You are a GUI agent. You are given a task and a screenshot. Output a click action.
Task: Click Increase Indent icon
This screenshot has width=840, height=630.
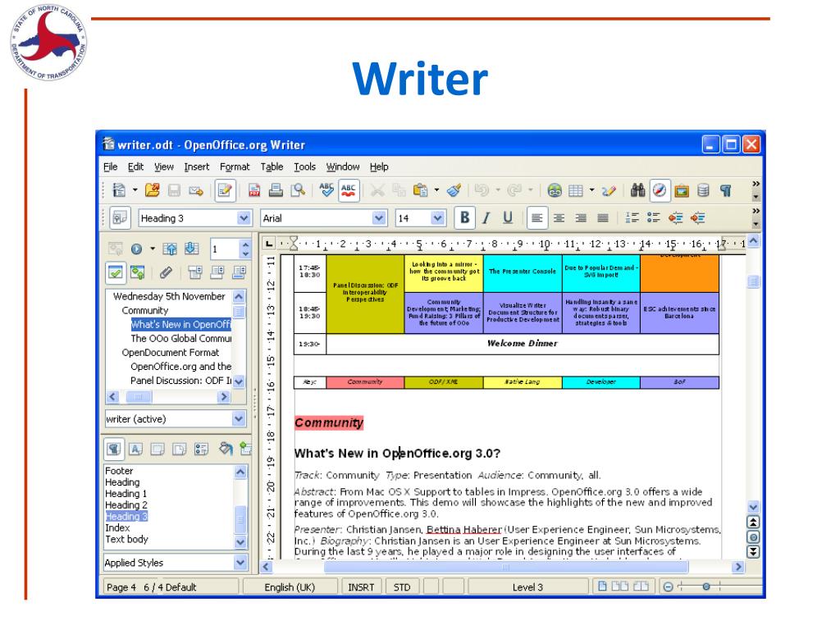[x=697, y=218]
